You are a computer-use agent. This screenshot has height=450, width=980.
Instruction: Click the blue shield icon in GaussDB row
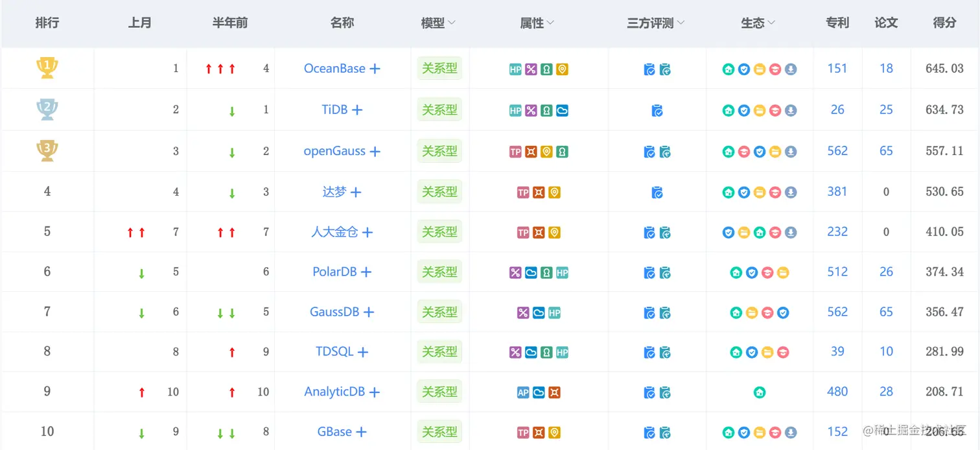tap(783, 313)
